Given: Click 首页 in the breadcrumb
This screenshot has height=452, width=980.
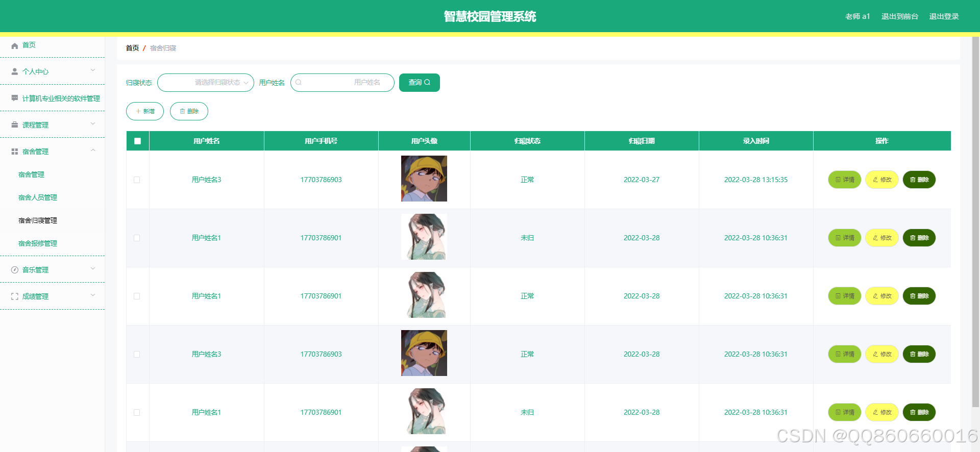Looking at the screenshot, I should pos(132,48).
